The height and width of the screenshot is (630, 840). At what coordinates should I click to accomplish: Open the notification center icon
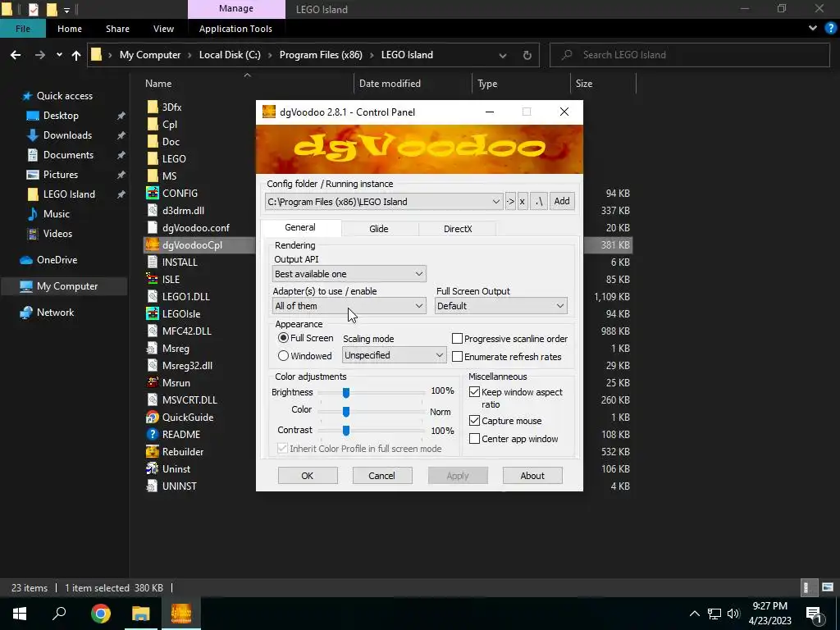point(815,614)
